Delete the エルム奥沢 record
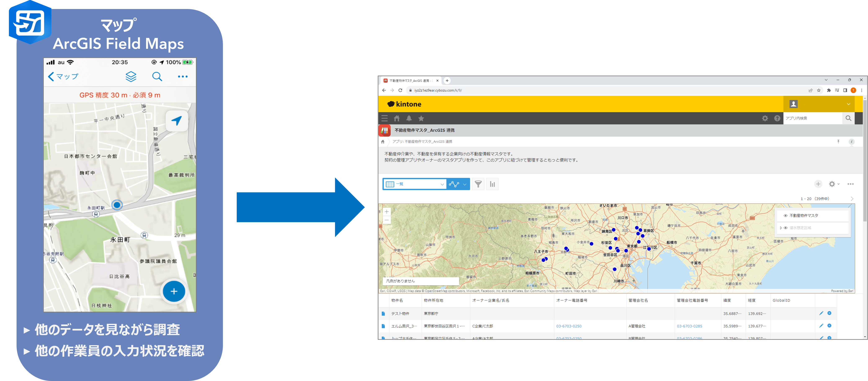The width and height of the screenshot is (868, 381). tap(829, 326)
